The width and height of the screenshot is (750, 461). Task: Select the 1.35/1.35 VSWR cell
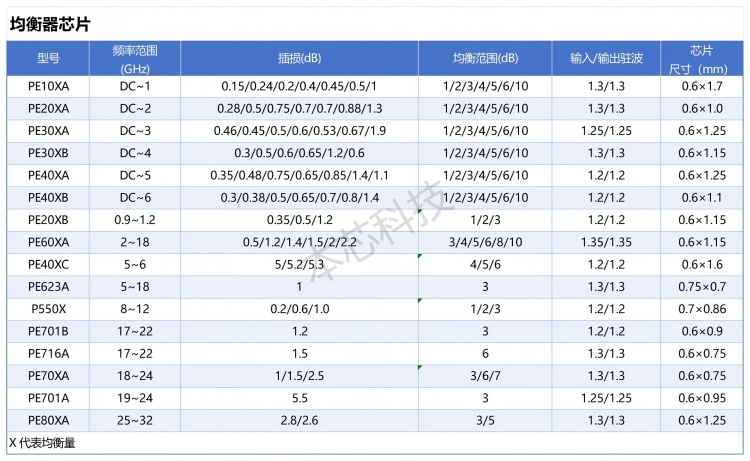609,242
